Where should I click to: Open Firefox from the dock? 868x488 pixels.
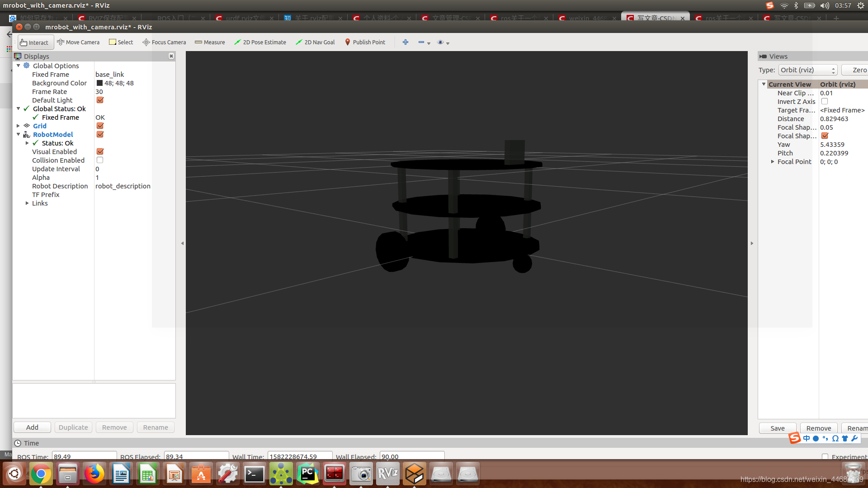[x=94, y=474]
